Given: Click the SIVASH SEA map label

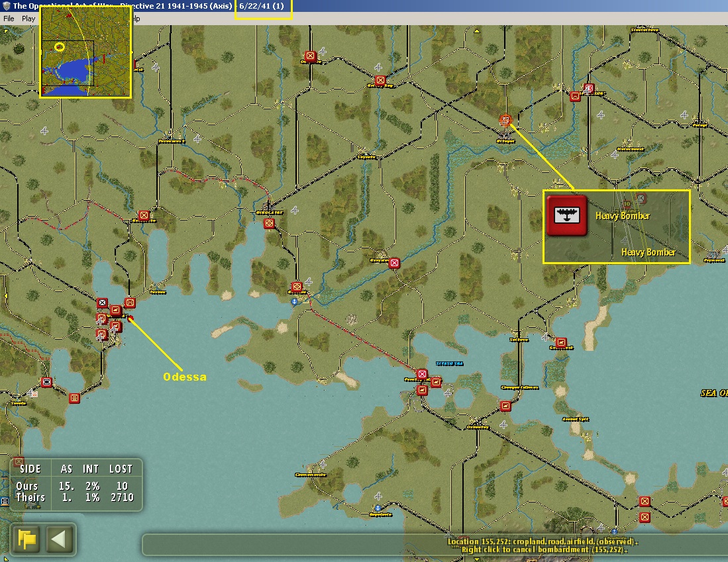Looking at the screenshot, I should pyautogui.click(x=449, y=363).
